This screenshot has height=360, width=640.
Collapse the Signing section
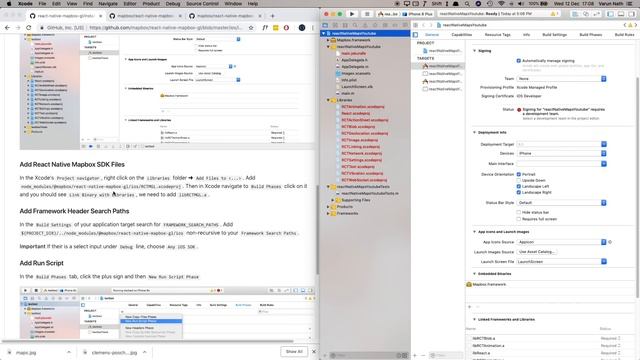pyautogui.click(x=474, y=51)
